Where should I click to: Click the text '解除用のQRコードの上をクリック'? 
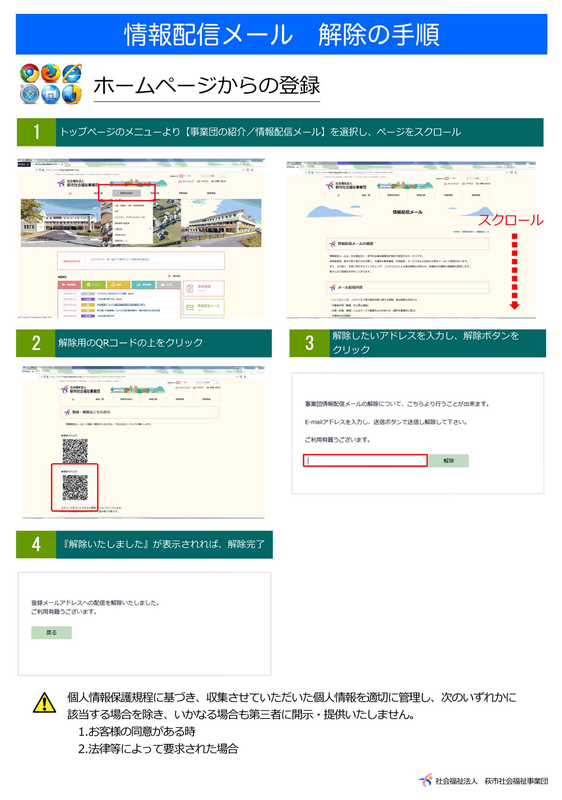click(131, 342)
